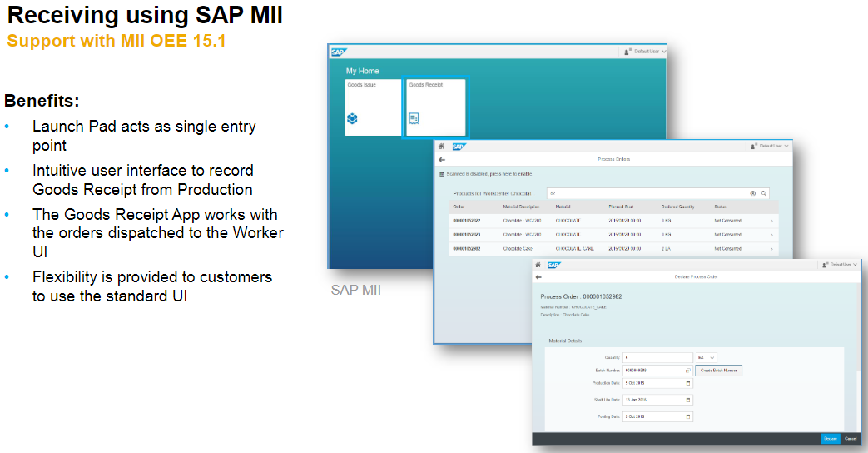Click the Chocolate Cake description cell
Image resolution: width=868 pixels, height=453 pixels.
[x=519, y=249]
